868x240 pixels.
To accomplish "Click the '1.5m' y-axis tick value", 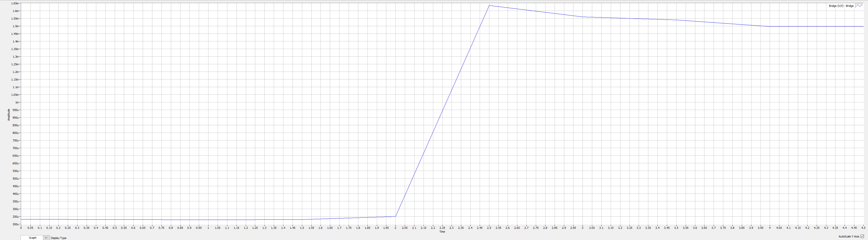I will click(x=15, y=26).
